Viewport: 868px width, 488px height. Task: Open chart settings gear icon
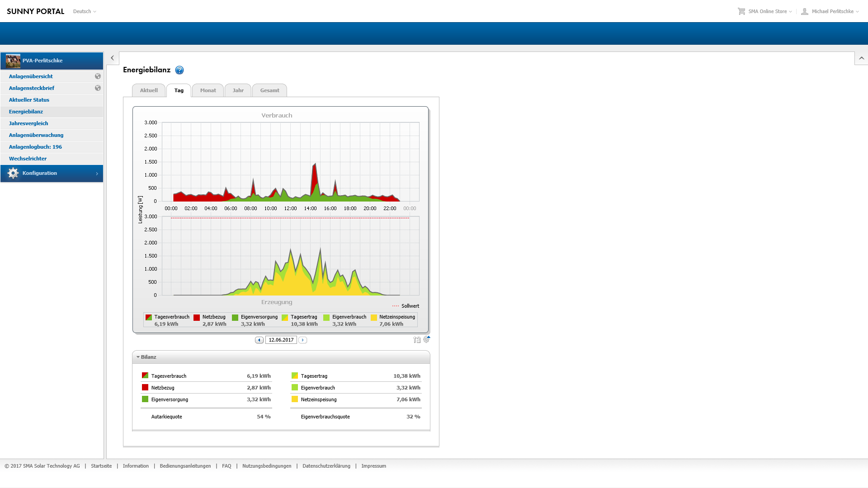426,339
